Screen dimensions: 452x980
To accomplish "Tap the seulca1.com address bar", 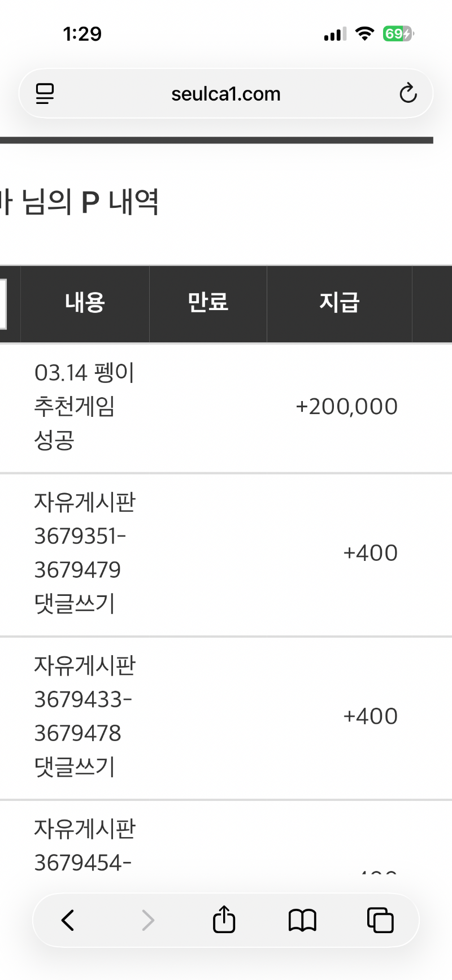I will (225, 94).
